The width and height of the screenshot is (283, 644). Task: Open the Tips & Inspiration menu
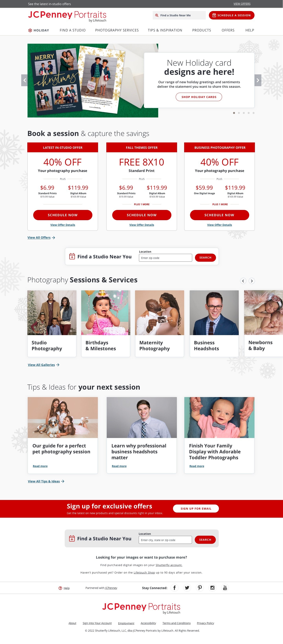point(165,30)
